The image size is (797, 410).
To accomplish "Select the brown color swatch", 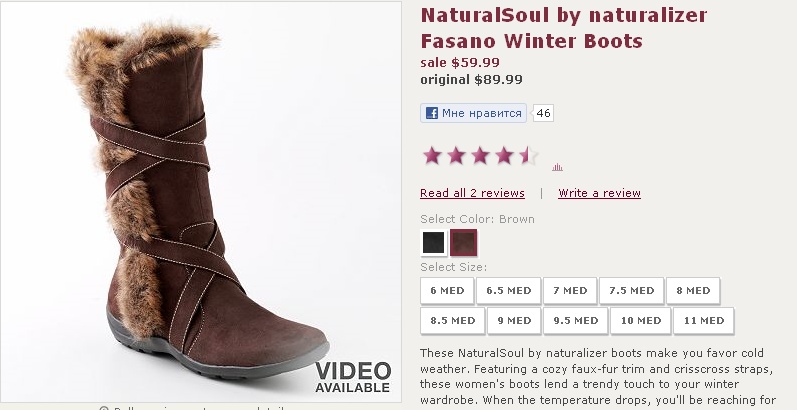I will [x=463, y=242].
